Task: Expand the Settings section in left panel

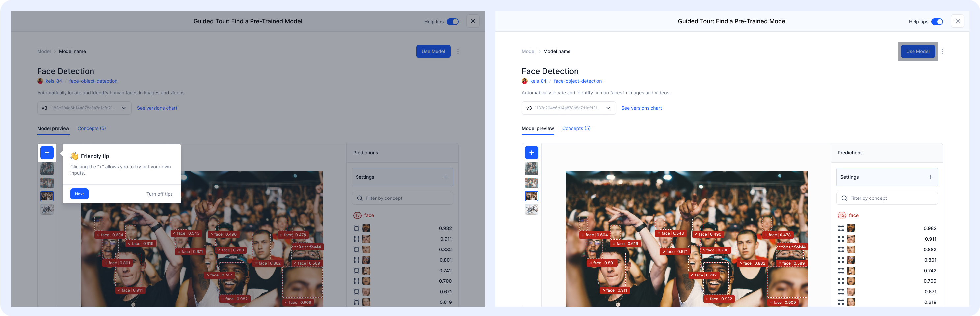Action: point(402,177)
